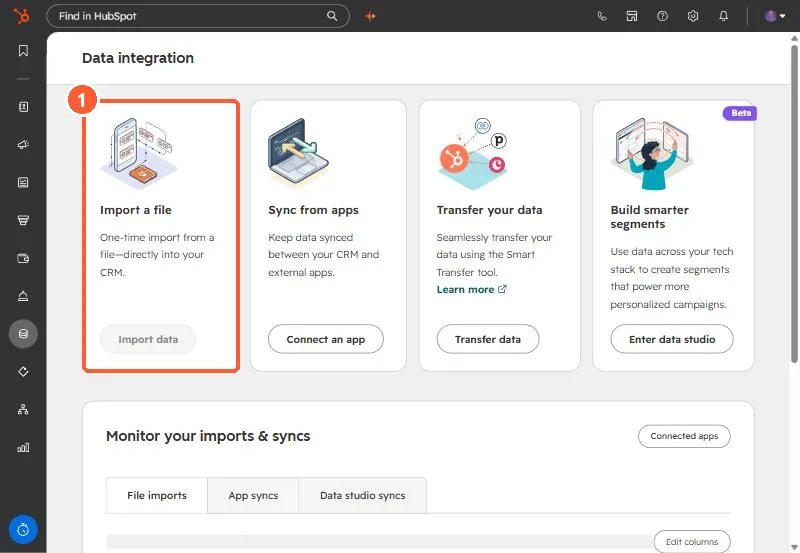
Task: Click the Monitor your imports & syncs heading
Action: (208, 436)
